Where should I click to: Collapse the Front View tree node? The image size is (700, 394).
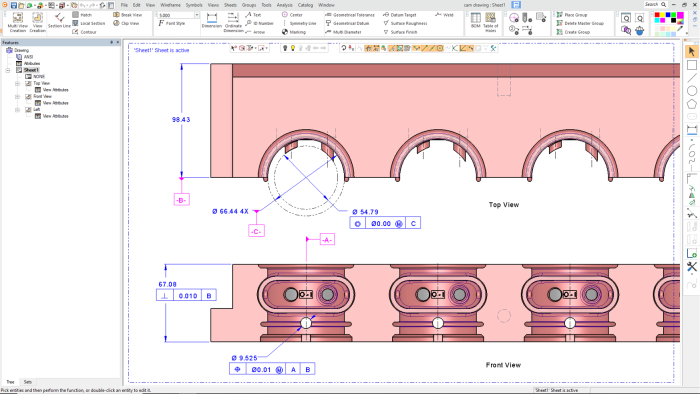(17, 96)
